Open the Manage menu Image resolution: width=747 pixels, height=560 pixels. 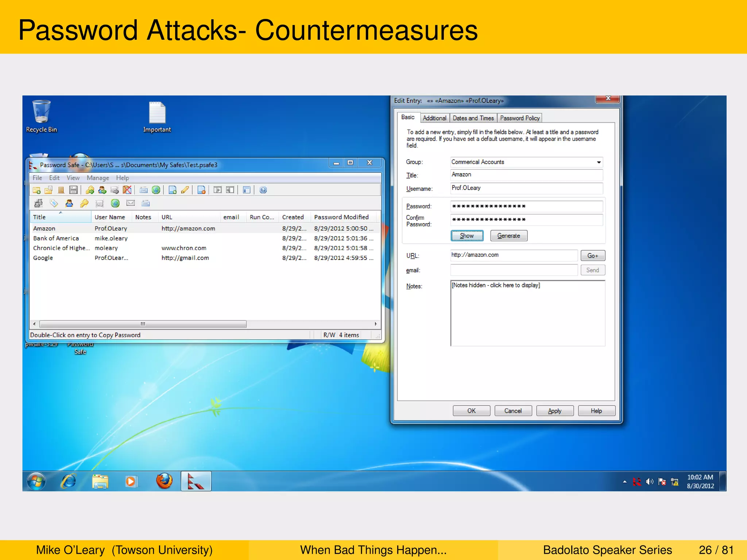[98, 178]
